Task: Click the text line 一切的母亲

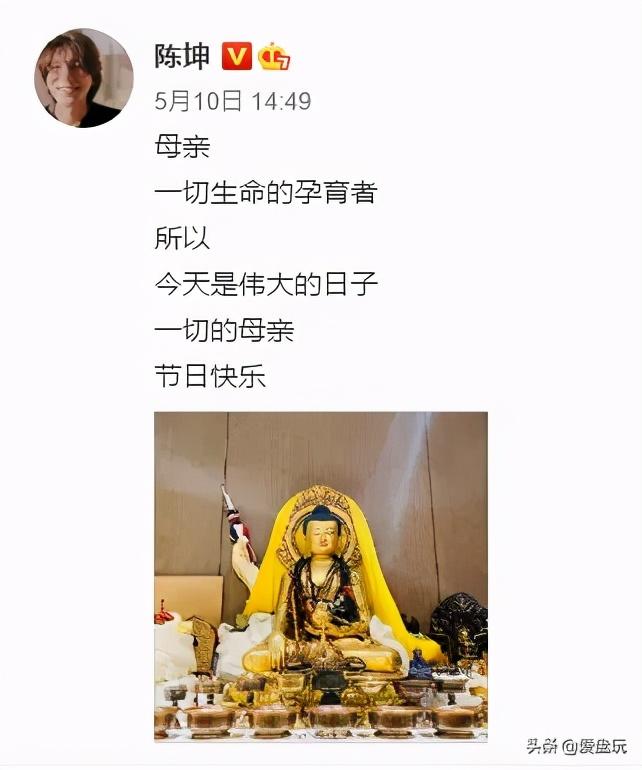Action: pyautogui.click(x=224, y=330)
